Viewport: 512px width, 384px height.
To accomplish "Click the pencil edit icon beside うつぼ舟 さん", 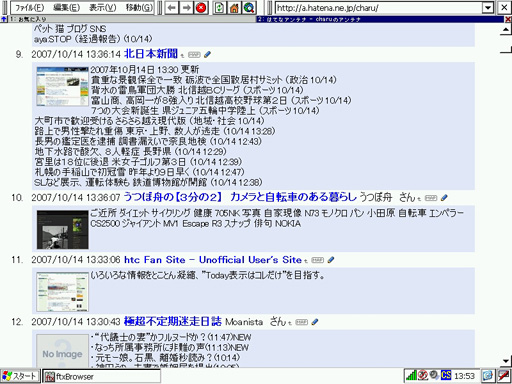I will 444,198.
